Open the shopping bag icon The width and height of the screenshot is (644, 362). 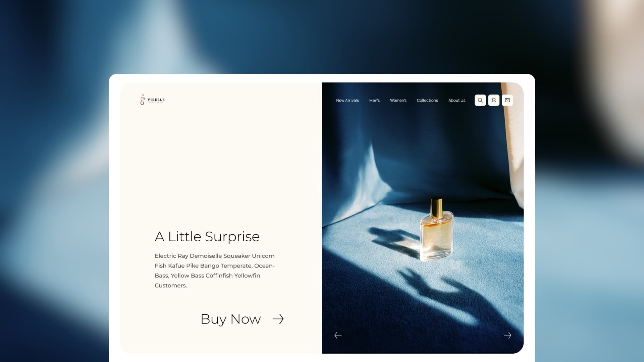point(507,100)
